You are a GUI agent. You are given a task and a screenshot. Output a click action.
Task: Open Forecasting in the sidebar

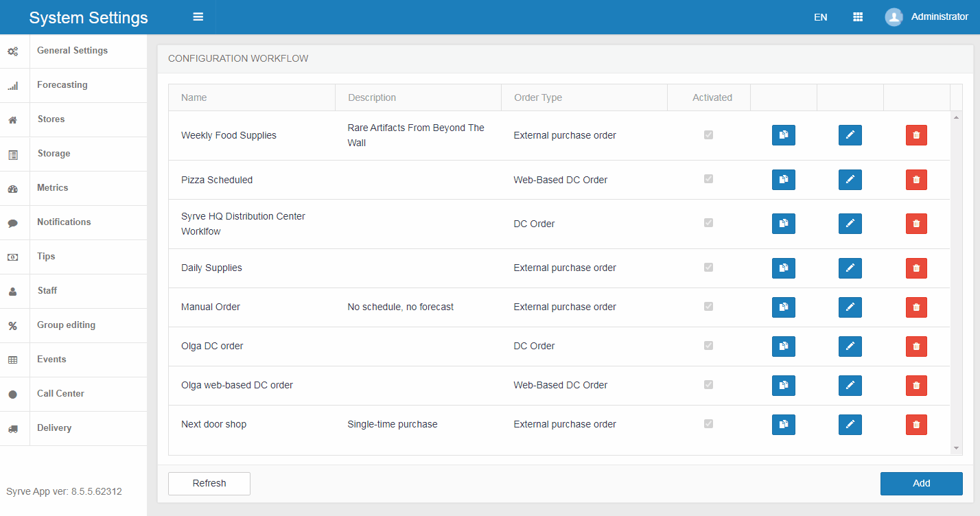(x=62, y=85)
